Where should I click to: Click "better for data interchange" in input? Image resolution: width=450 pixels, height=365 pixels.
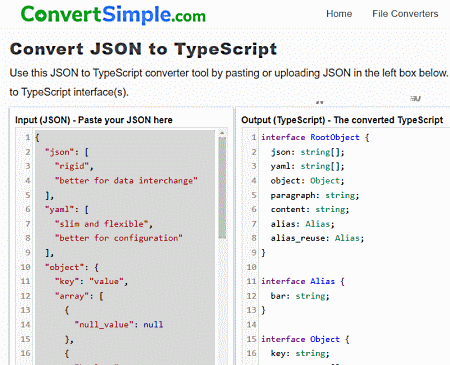click(x=126, y=181)
